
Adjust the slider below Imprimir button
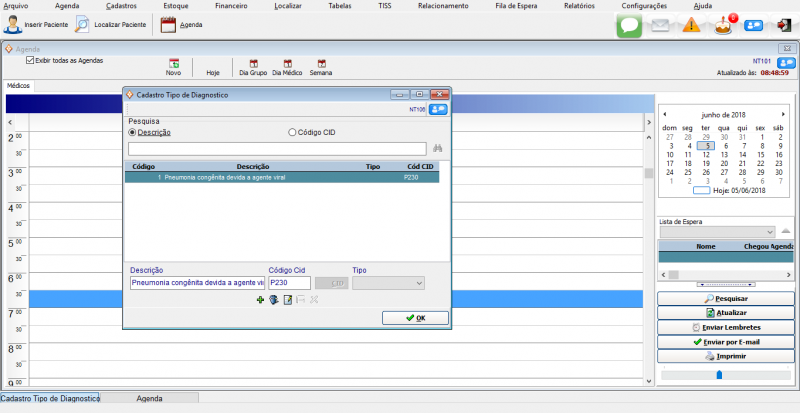(717, 374)
